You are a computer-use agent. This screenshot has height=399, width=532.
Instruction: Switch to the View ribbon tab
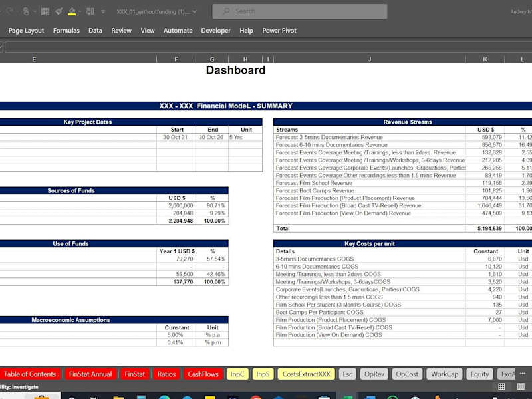coord(148,31)
